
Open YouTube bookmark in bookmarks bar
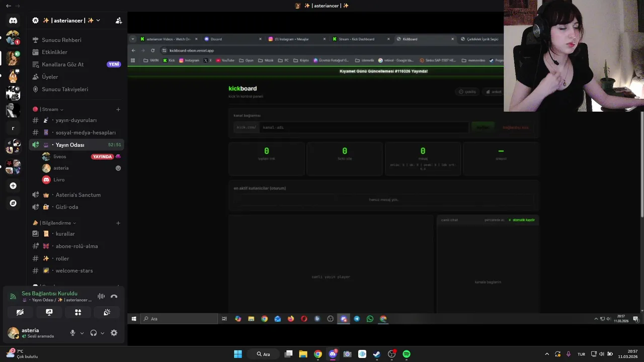point(225,60)
